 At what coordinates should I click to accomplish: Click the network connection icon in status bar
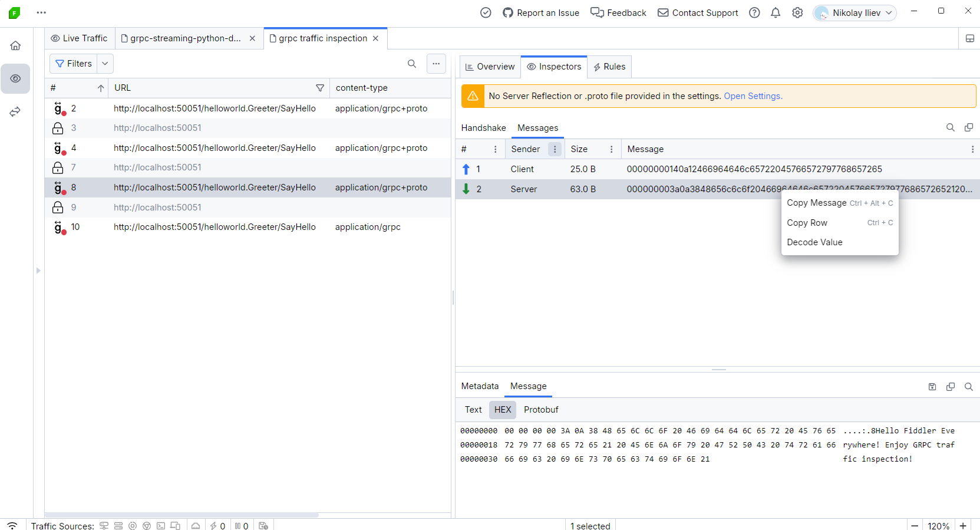click(12, 525)
